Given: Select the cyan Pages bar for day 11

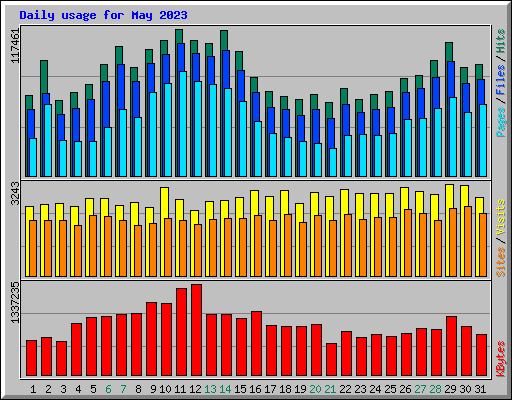Looking at the screenshot, I should (183, 124).
